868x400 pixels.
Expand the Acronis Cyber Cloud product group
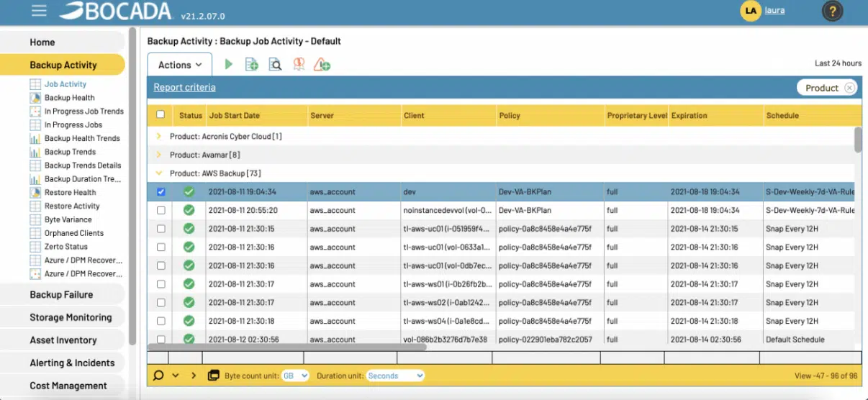(x=159, y=136)
